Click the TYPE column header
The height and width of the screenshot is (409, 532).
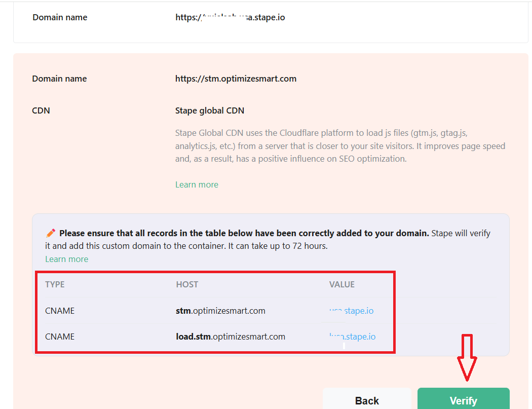coord(55,284)
